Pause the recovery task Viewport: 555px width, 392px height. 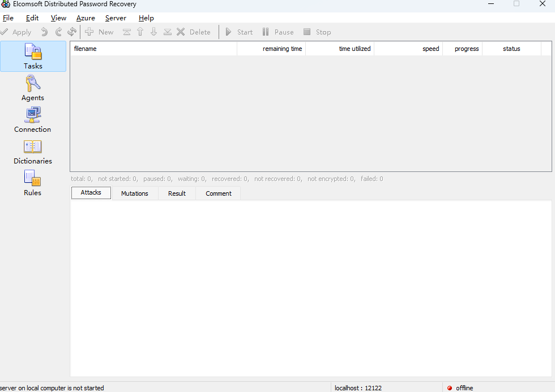tap(278, 32)
